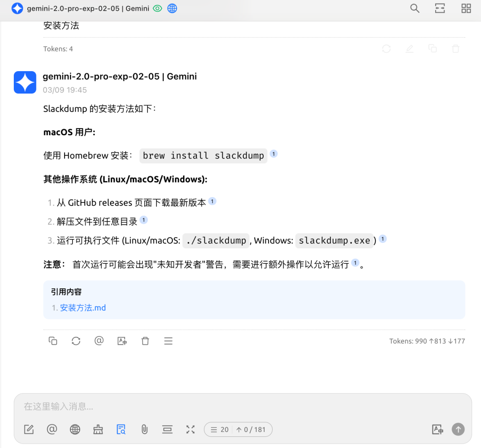
Task: Expand the input box with the fullscreen icon
Action: [x=191, y=429]
